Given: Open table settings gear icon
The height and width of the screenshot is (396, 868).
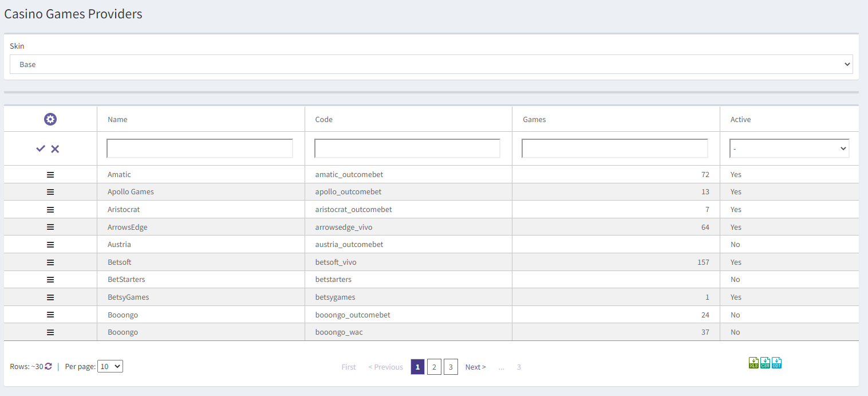Looking at the screenshot, I should pos(50,119).
